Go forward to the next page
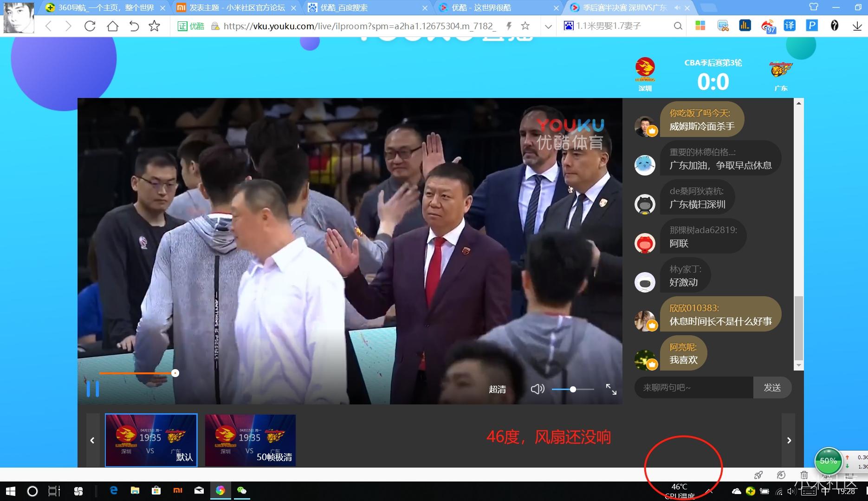868x501 pixels. 69,26
